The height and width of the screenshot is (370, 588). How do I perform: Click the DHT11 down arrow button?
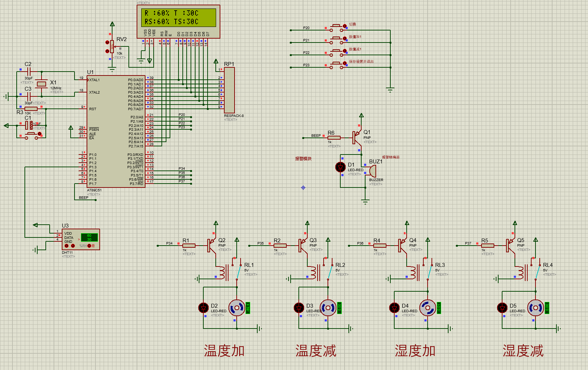[66, 246]
